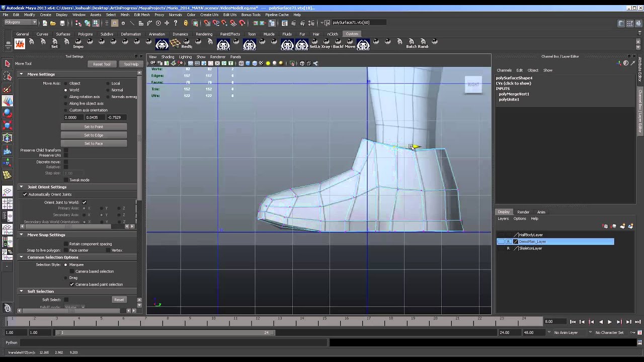This screenshot has width=644, height=362.
Task: Click the Set to Face button
Action: pos(94,143)
